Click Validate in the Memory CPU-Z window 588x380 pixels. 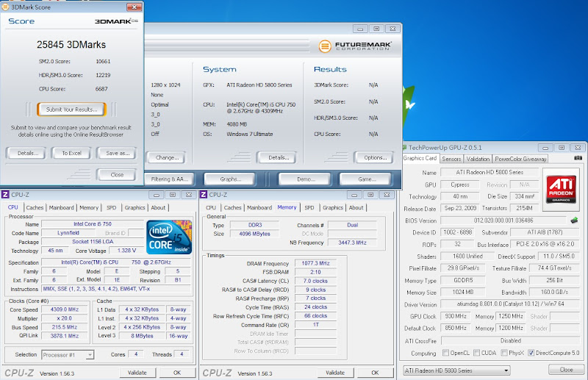tap(335, 373)
